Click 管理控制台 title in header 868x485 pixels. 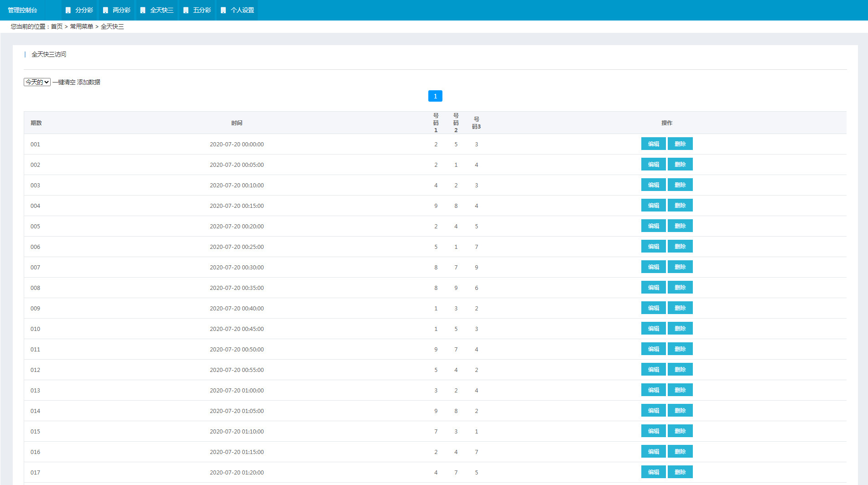[x=22, y=10]
